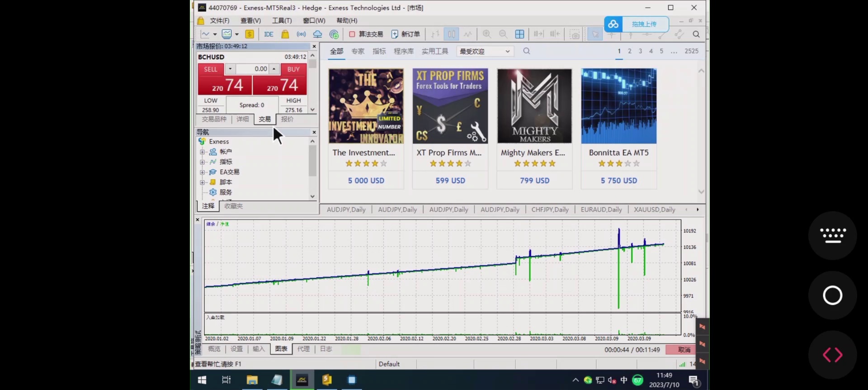Open the Signals radio-wave toolbar icon
Image resolution: width=868 pixels, height=390 pixels.
tap(301, 34)
